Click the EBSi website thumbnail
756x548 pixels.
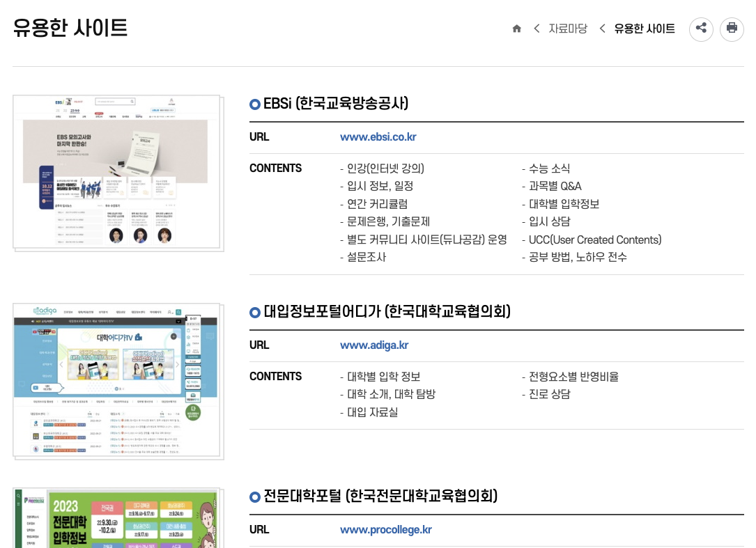click(118, 173)
